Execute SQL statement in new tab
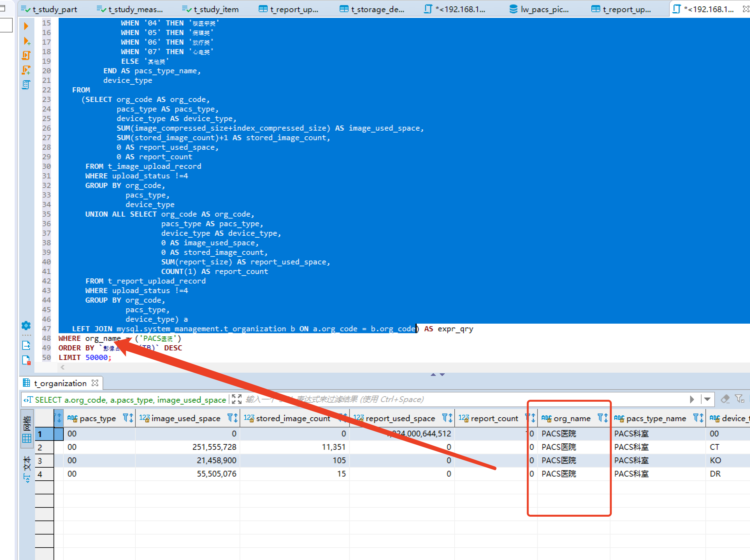This screenshot has width=750, height=560. click(27, 41)
